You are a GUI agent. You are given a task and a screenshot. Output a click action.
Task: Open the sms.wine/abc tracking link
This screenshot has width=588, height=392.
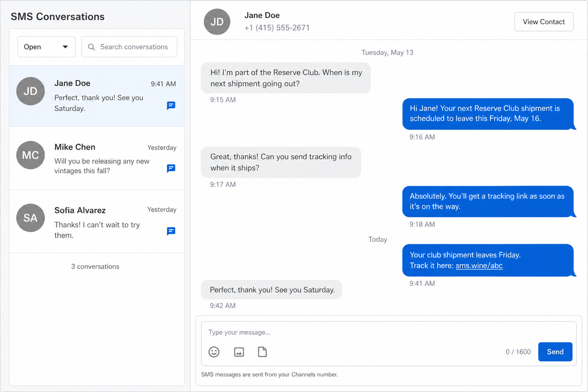coord(479,266)
